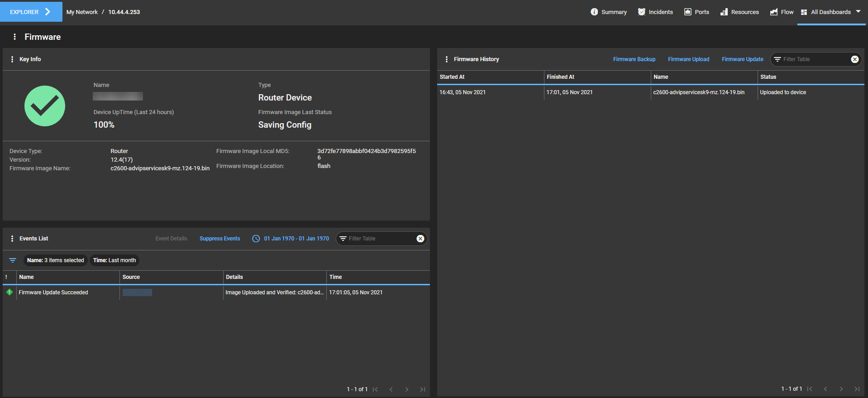
Task: Open the Summary tab
Action: pyautogui.click(x=609, y=12)
